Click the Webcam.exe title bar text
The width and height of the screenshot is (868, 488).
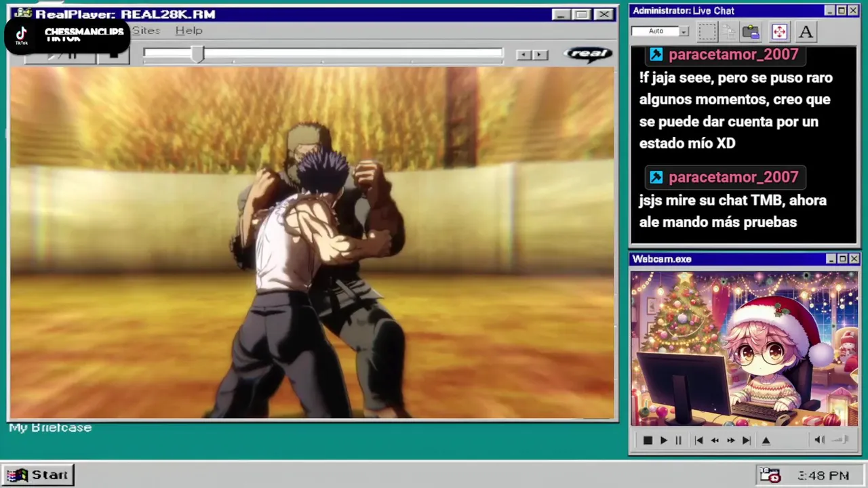tap(662, 259)
